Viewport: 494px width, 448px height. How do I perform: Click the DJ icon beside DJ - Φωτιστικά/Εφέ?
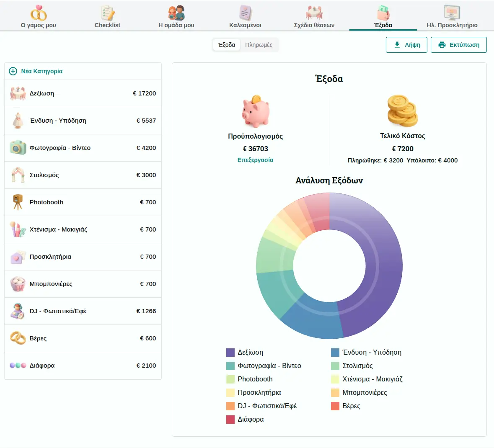(x=18, y=311)
